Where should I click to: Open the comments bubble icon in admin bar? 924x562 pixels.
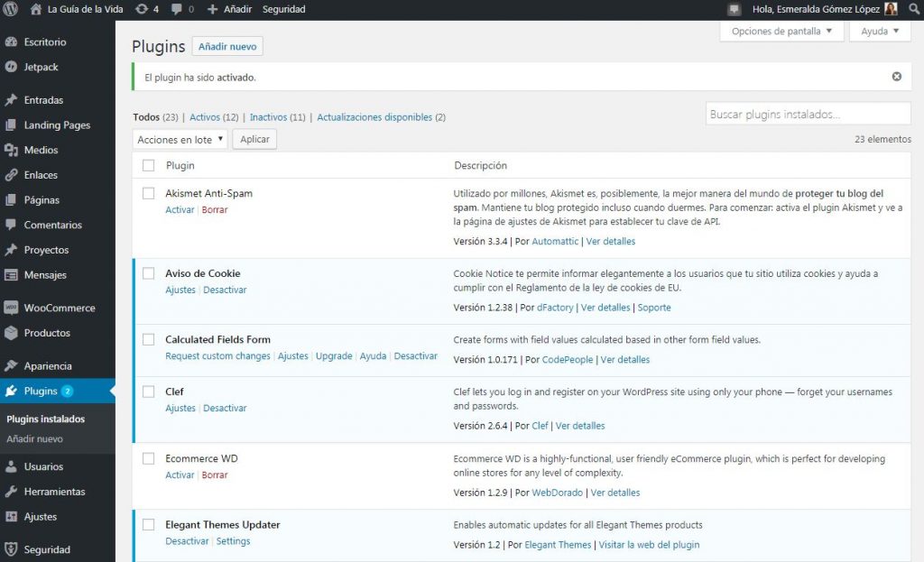[x=177, y=9]
